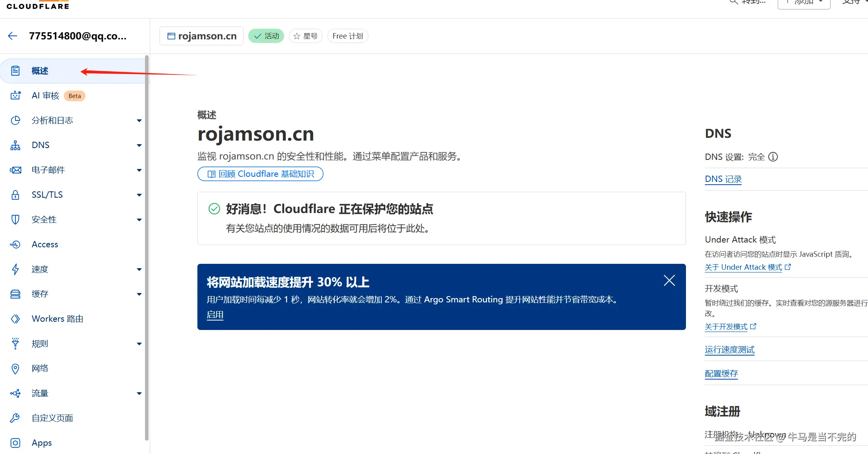Expand the 规则 submenu arrow
The image size is (868, 454).
point(139,344)
